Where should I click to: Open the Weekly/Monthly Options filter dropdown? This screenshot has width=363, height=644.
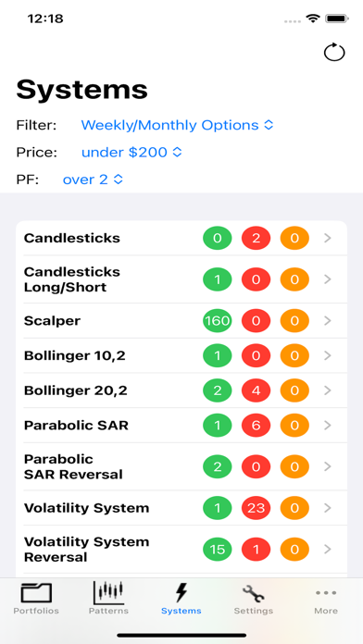click(x=177, y=125)
